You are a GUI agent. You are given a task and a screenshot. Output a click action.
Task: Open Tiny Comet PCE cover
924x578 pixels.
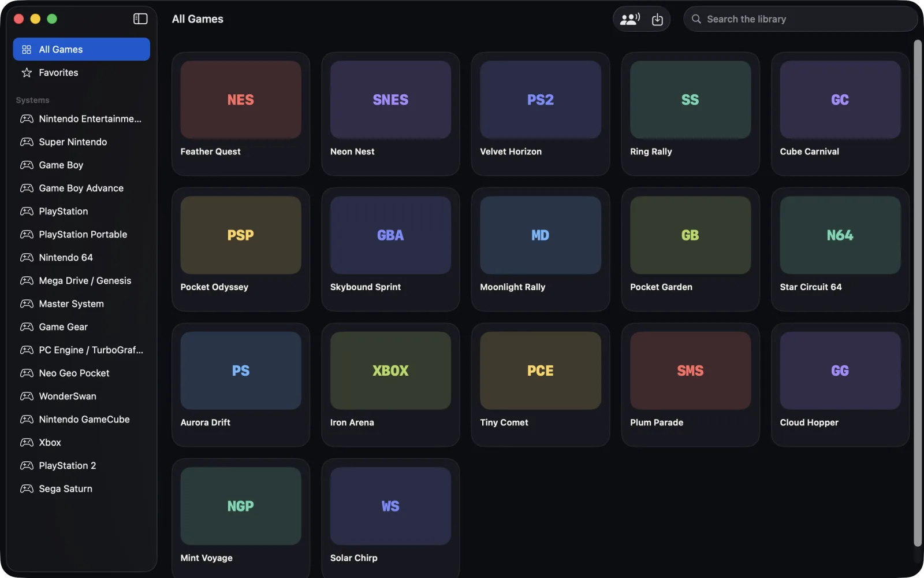tap(541, 370)
